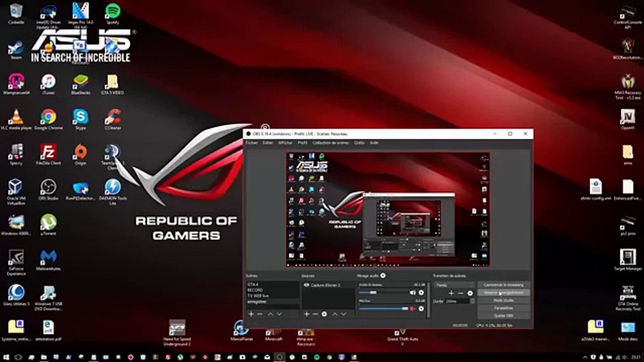The height and width of the screenshot is (362, 644).
Task: Open the audio mixer settings gear
Action: [383, 276]
